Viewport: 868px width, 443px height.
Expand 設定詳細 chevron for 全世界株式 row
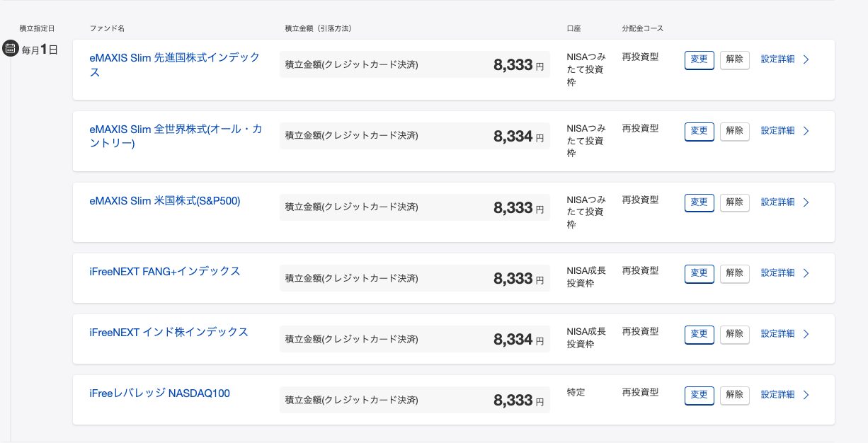(806, 131)
